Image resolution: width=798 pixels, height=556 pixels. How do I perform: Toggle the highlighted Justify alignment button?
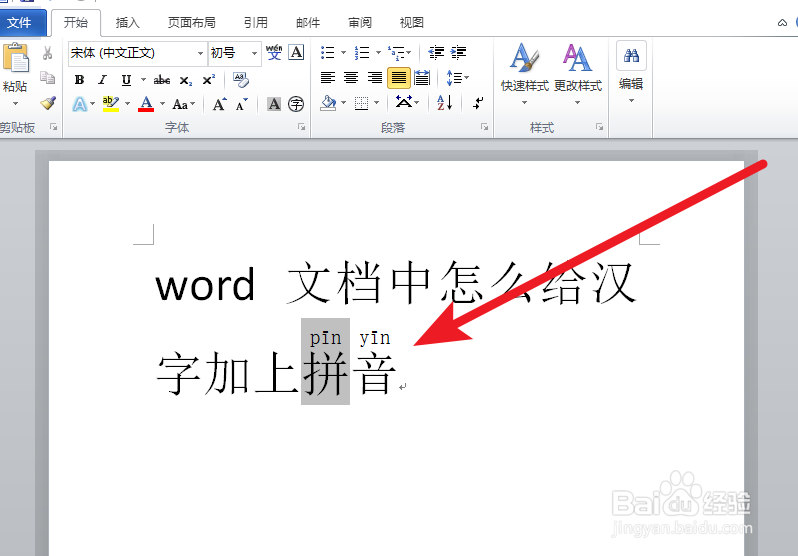point(398,78)
